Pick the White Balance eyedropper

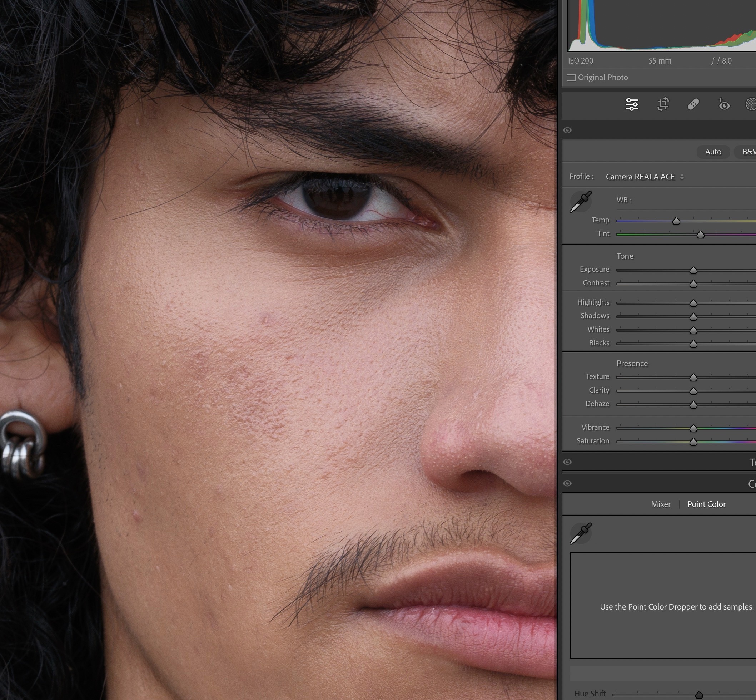click(580, 202)
